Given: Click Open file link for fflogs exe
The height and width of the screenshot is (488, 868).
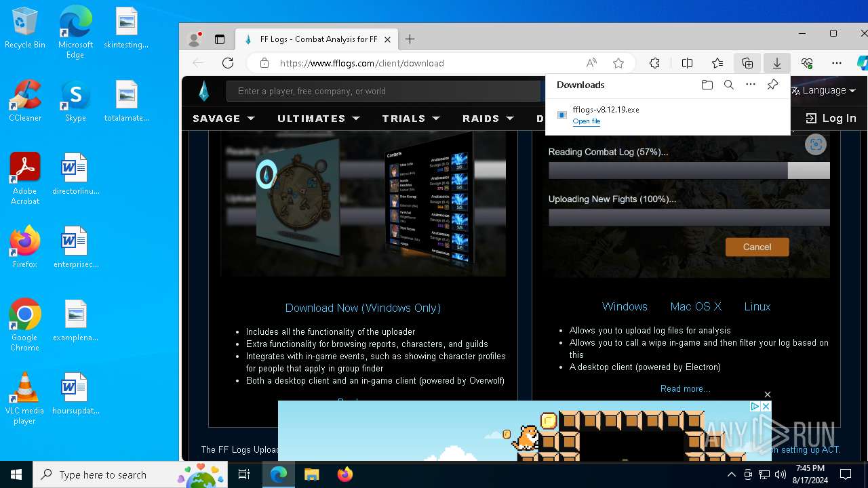Looking at the screenshot, I should [586, 121].
